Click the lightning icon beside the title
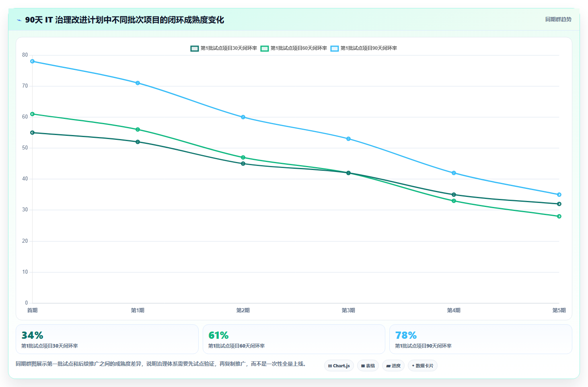Screen dimensions: 588x387 click(x=19, y=20)
